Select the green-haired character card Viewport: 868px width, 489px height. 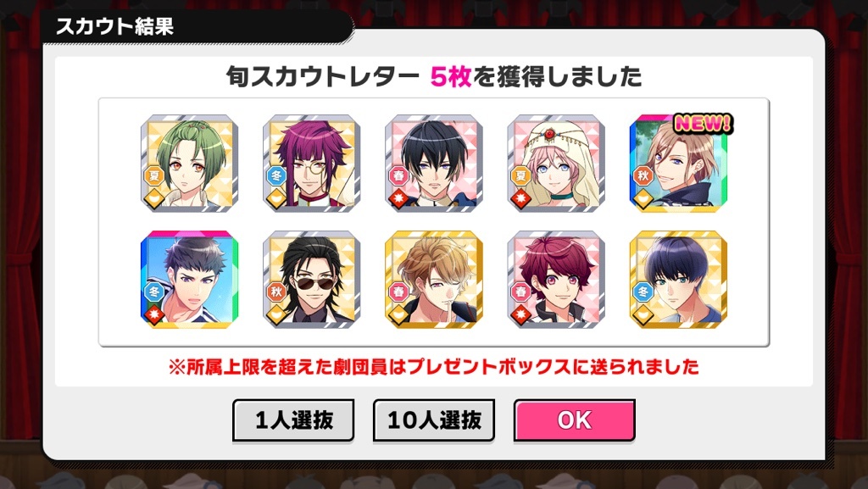189,164
